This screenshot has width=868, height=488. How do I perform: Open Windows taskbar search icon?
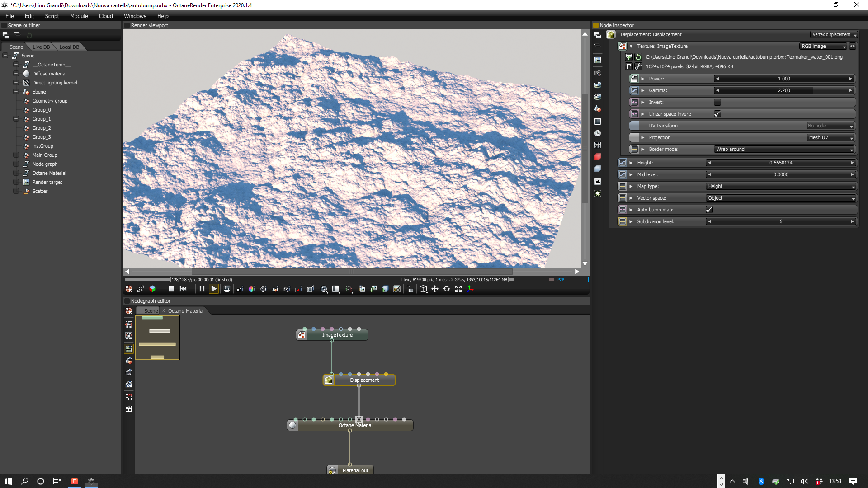[24, 481]
